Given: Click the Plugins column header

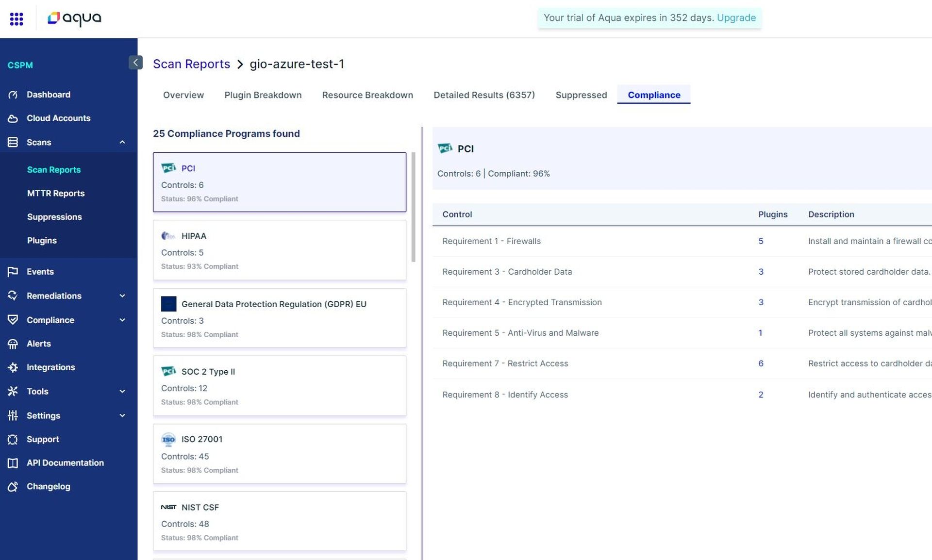Looking at the screenshot, I should (x=773, y=214).
